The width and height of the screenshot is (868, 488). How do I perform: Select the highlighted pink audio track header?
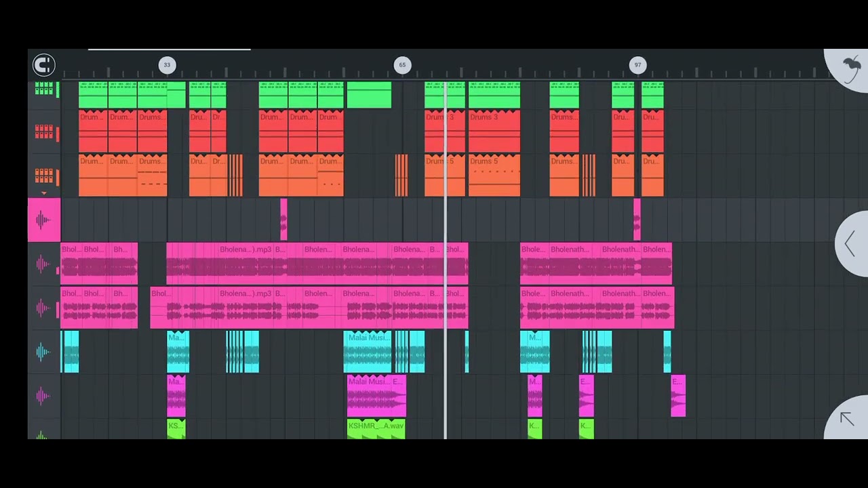click(x=44, y=220)
